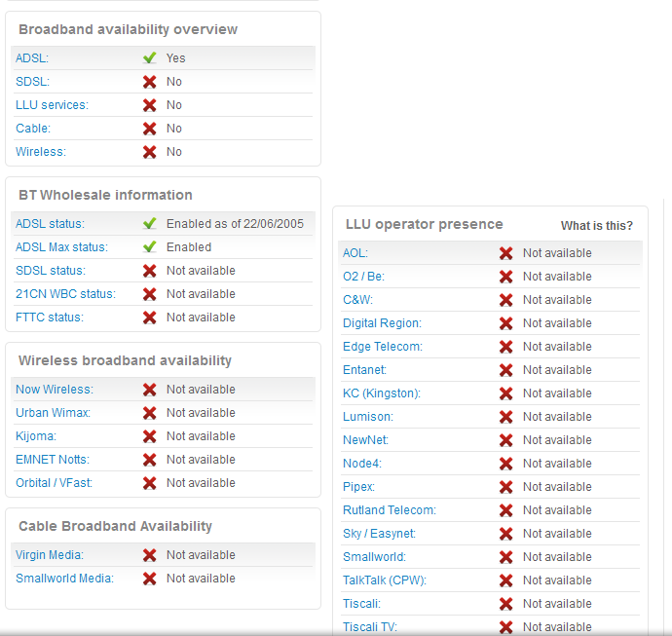Click the green checkmark beside ADSL
672x636 pixels.
click(x=150, y=57)
